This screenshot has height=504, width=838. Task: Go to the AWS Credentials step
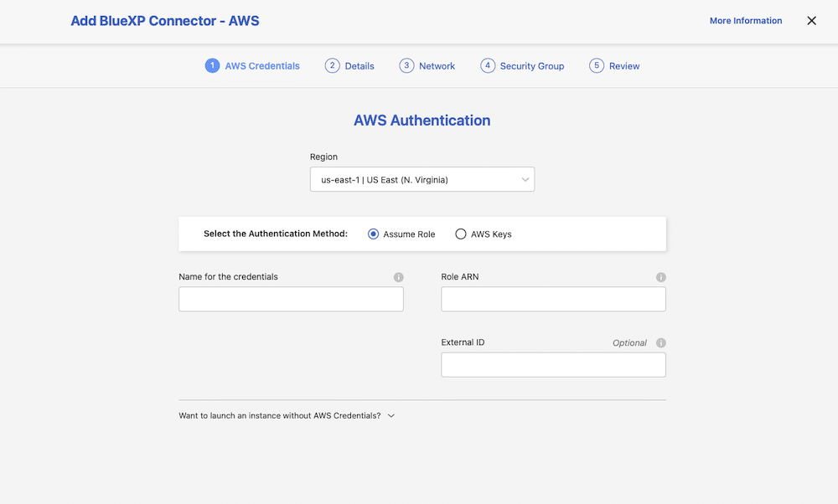tap(252, 65)
